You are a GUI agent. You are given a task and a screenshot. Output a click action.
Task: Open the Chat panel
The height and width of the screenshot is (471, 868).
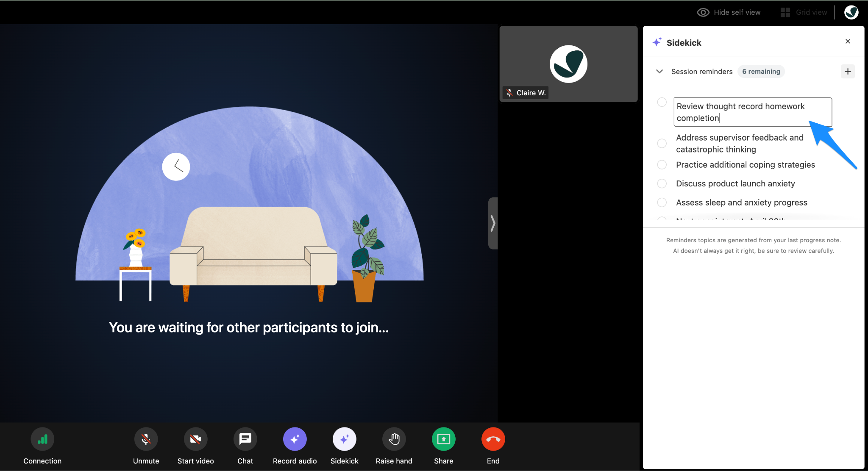245,439
